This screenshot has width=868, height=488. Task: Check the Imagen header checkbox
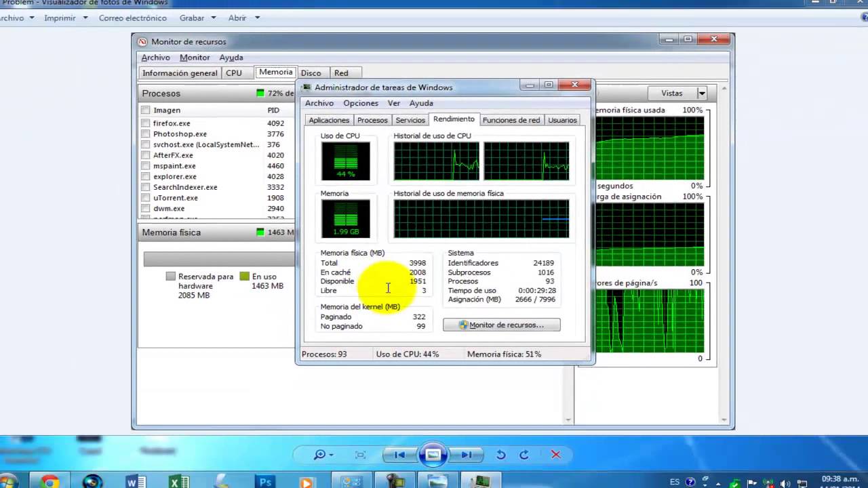(x=146, y=110)
